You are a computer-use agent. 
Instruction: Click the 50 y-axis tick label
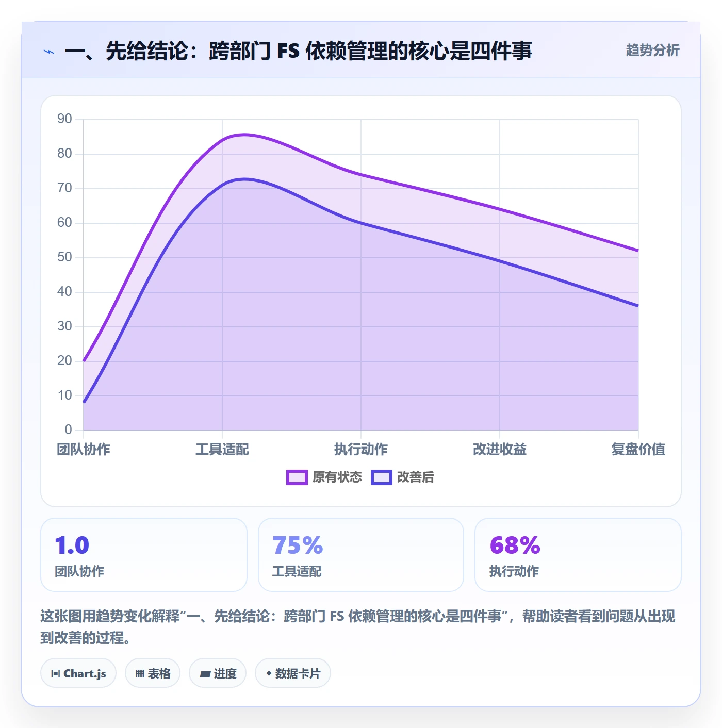click(64, 257)
